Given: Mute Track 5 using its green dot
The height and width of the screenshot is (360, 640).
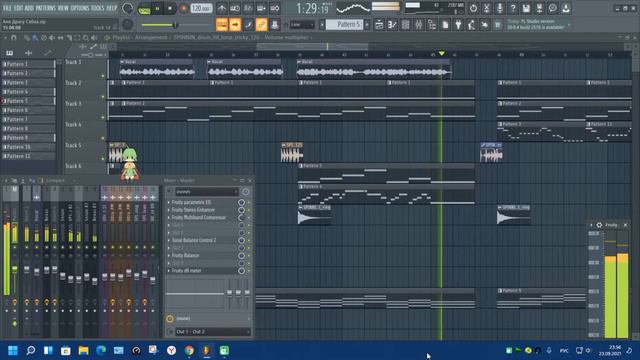Looking at the screenshot, I should [x=103, y=159].
